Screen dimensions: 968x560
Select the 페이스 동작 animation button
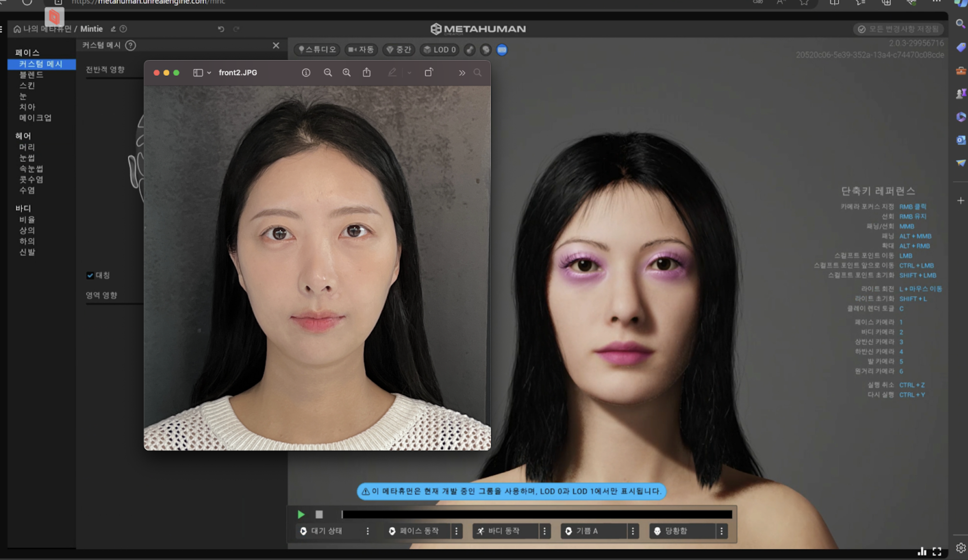418,531
